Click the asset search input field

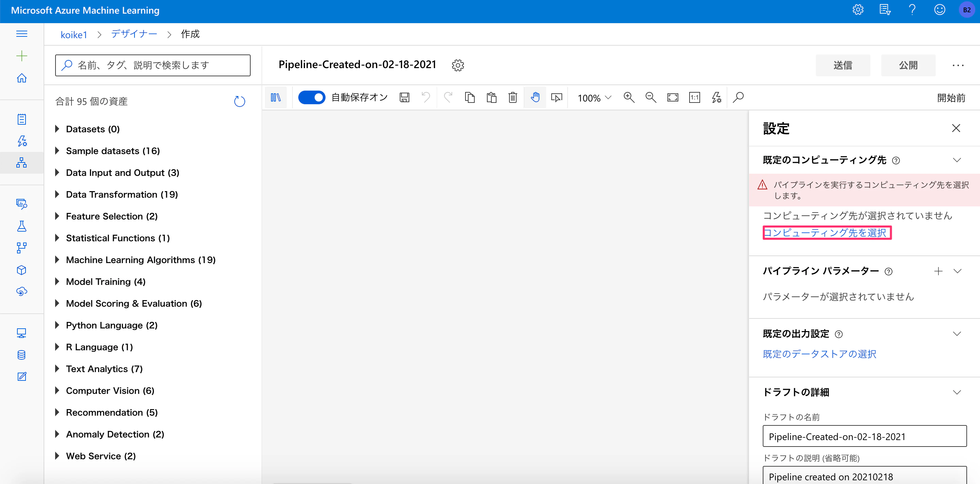point(153,65)
